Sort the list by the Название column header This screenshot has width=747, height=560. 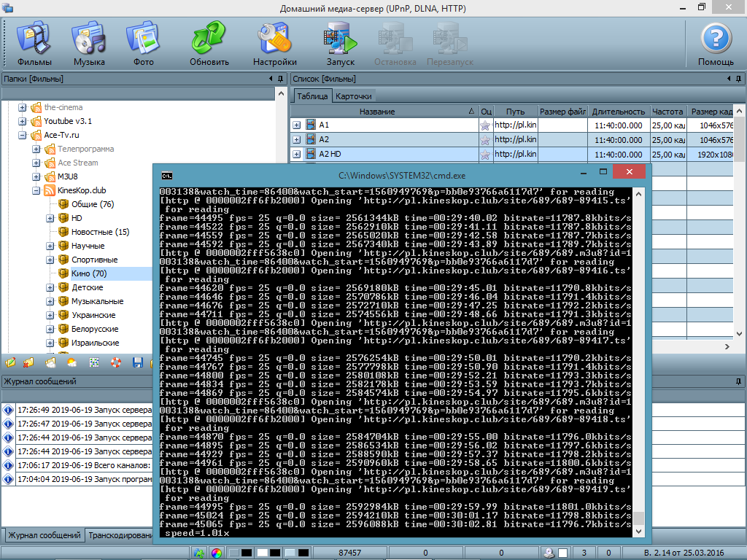point(377,112)
